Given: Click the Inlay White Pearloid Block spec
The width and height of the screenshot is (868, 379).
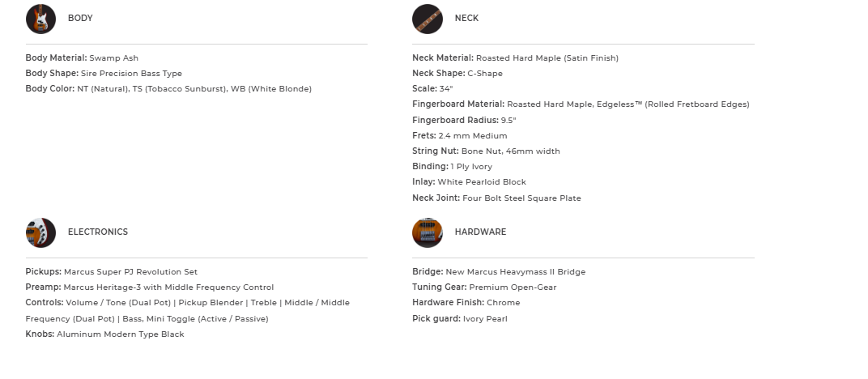Looking at the screenshot, I should (469, 182).
